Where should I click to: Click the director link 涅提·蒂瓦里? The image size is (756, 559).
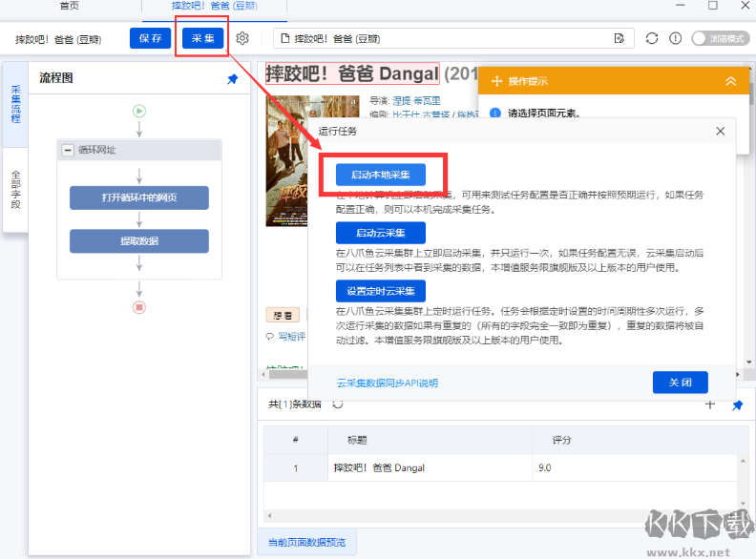click(416, 101)
